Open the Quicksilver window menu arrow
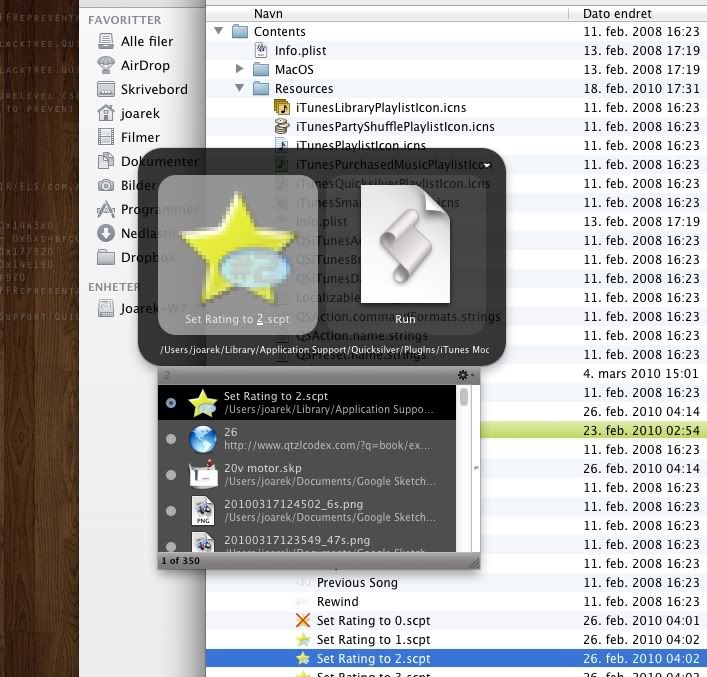This screenshot has width=707, height=677. (x=487, y=166)
